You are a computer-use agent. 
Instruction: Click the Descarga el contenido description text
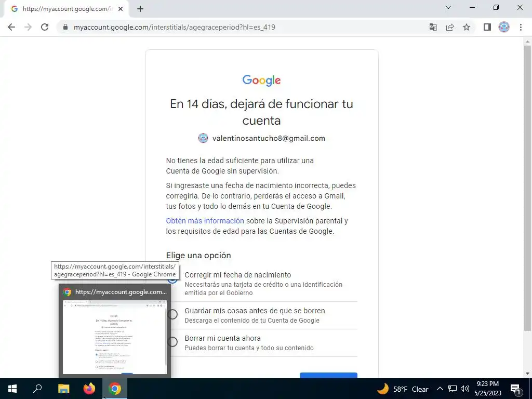(x=252, y=320)
